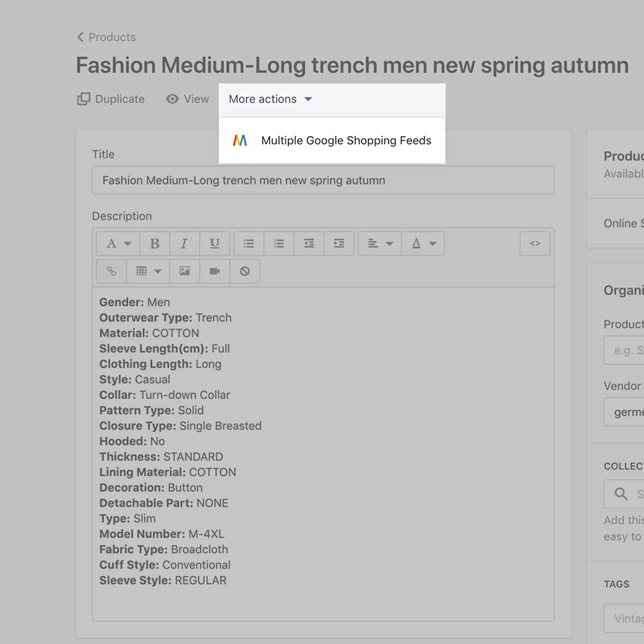Insert a link using chain icon
The height and width of the screenshot is (644, 644).
[x=111, y=271]
